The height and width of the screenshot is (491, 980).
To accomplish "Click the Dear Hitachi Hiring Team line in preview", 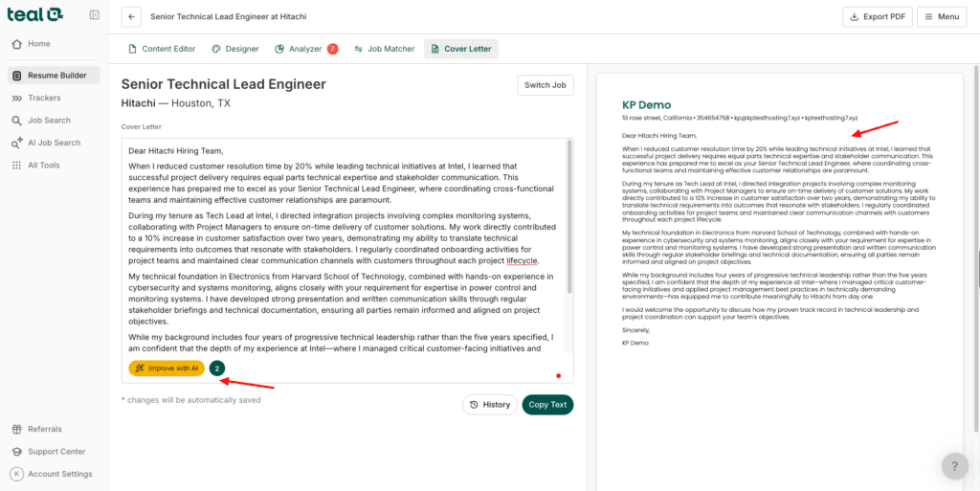I will [659, 135].
